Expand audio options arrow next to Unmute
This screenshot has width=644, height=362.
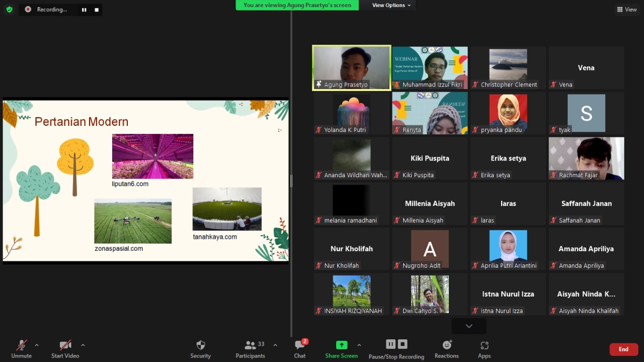[x=37, y=345]
